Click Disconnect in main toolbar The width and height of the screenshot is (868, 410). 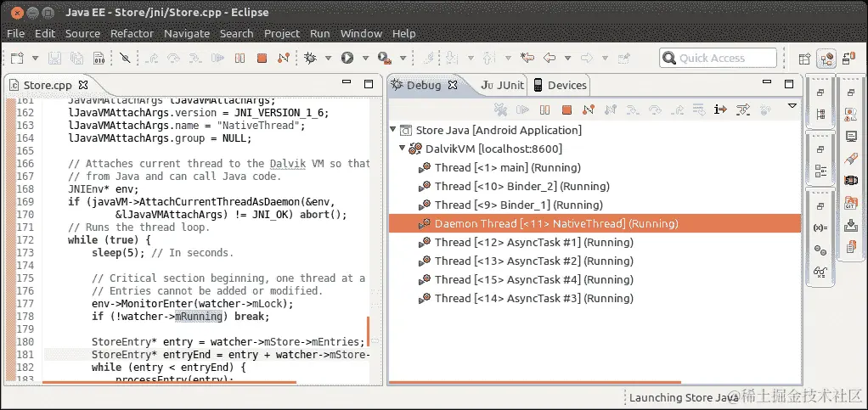pyautogui.click(x=284, y=58)
